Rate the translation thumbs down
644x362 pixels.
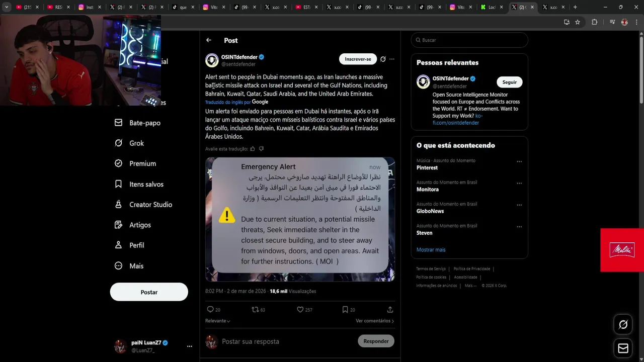pos(261,149)
